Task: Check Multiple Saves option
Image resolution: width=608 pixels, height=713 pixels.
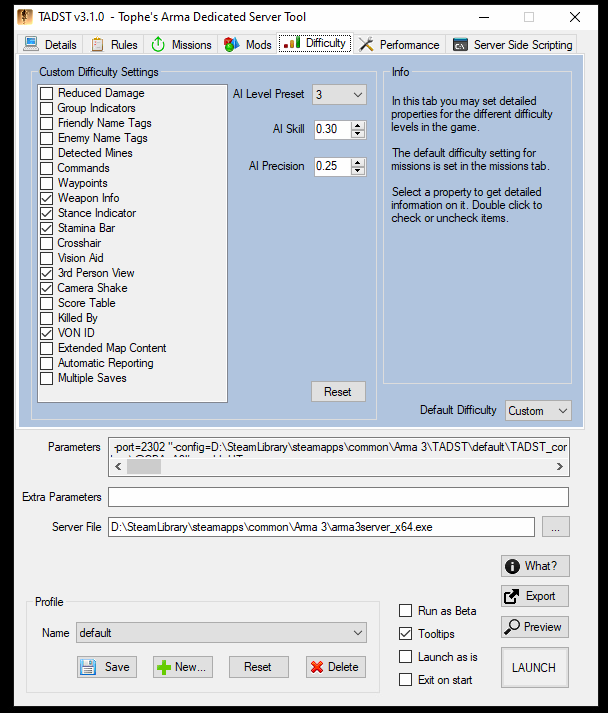Action: click(46, 378)
